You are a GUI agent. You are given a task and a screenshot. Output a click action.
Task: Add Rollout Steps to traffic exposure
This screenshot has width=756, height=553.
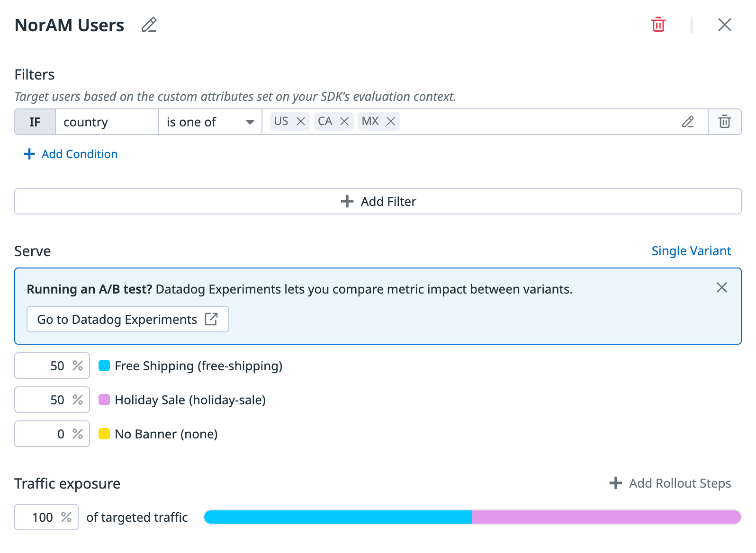[670, 483]
